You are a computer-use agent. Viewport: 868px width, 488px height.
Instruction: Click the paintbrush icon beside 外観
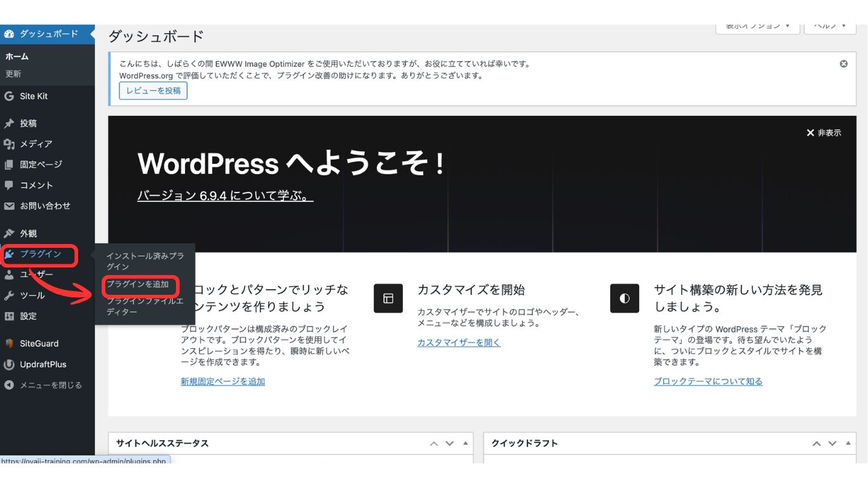(x=9, y=233)
